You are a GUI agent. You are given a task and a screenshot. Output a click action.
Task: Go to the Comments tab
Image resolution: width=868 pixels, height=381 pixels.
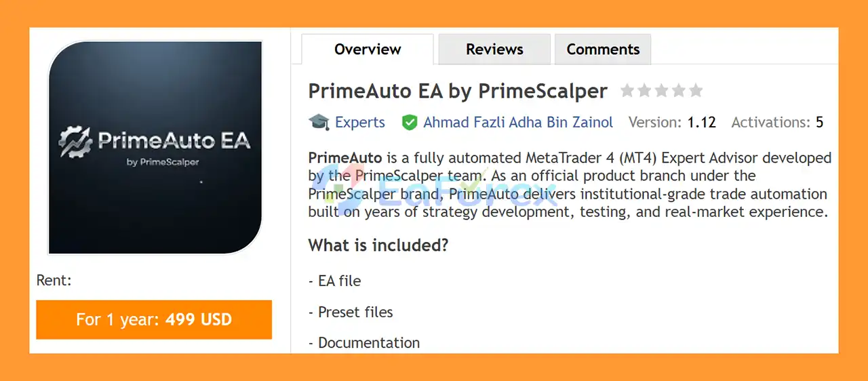(x=603, y=49)
